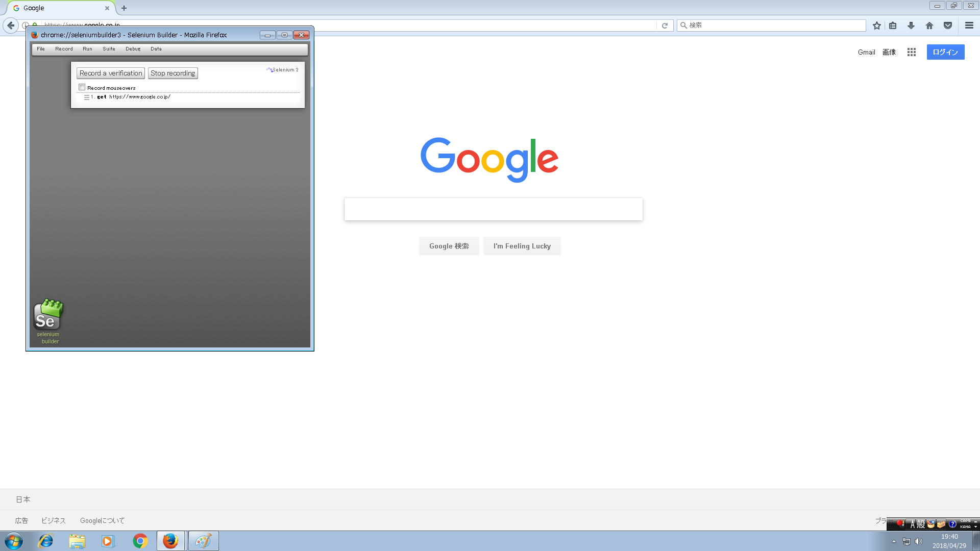
Task: Open the 広告 footer link
Action: (x=21, y=520)
